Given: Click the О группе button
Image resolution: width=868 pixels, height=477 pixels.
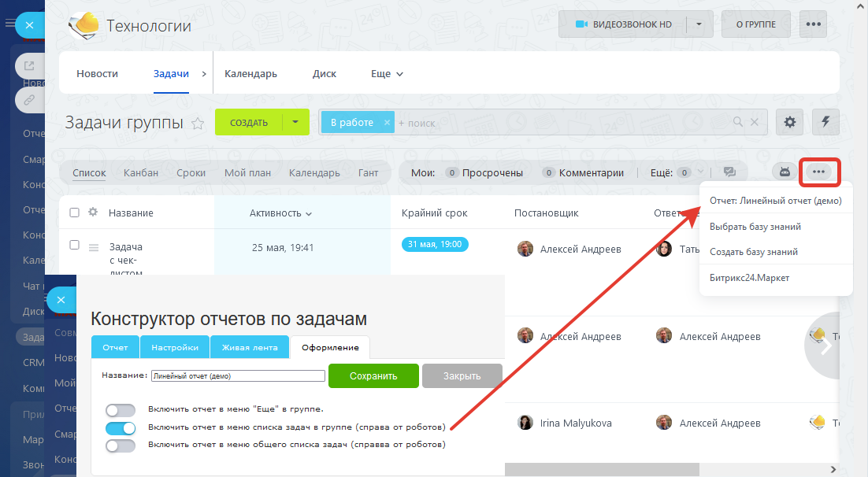Looking at the screenshot, I should pyautogui.click(x=755, y=24).
